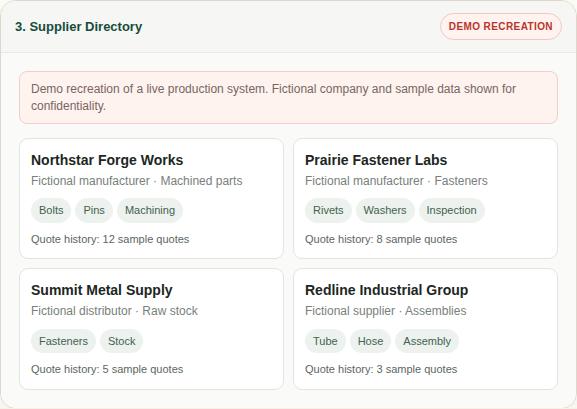Click 'Quote history: 3 sample quotes'
The width and height of the screenshot is (577, 409).
point(381,369)
